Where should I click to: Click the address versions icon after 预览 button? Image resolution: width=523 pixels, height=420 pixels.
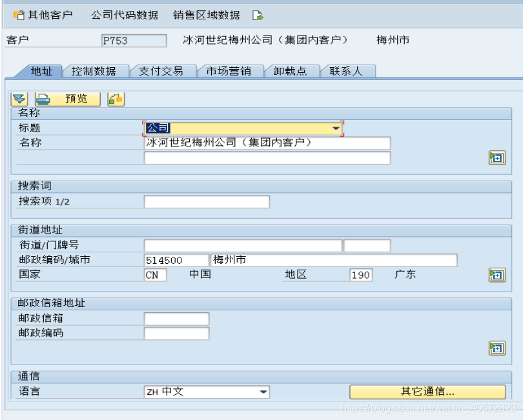[x=116, y=98]
